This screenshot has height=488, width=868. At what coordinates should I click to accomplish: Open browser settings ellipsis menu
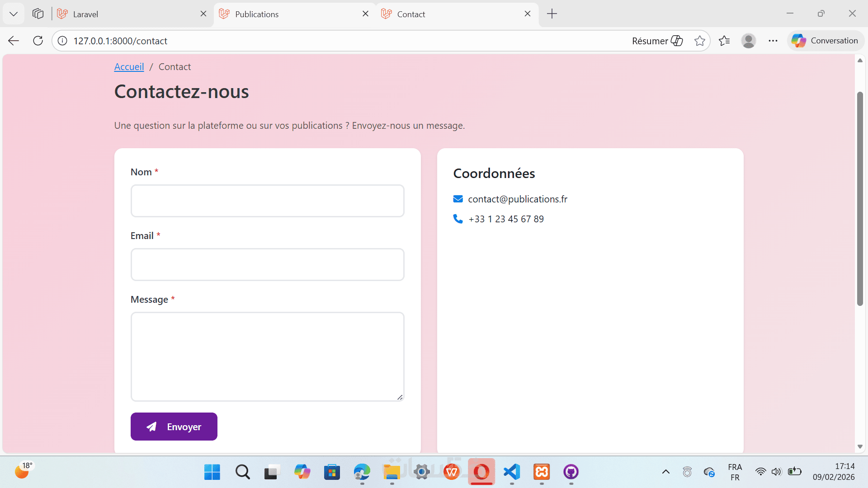tap(773, 41)
